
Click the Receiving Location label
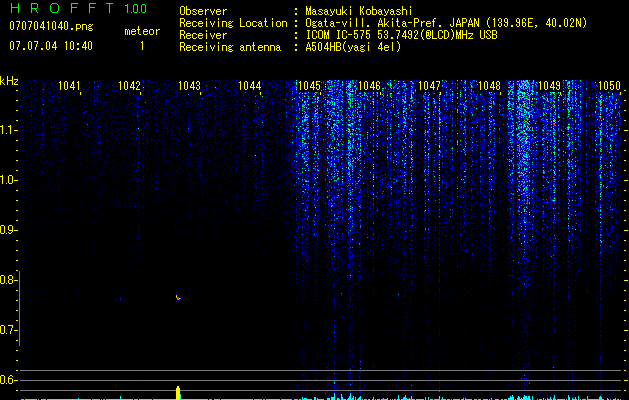(233, 23)
